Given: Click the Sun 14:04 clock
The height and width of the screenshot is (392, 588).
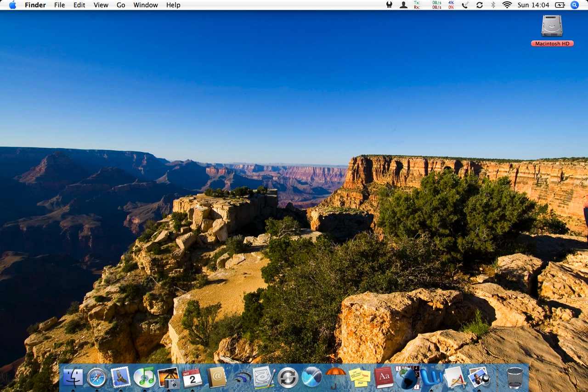Looking at the screenshot, I should (x=533, y=5).
